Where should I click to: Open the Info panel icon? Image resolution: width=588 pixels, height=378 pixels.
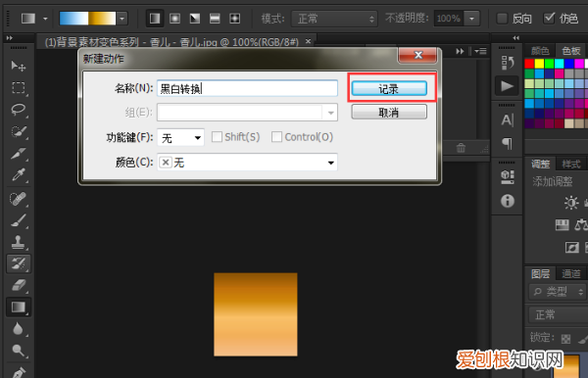click(507, 201)
